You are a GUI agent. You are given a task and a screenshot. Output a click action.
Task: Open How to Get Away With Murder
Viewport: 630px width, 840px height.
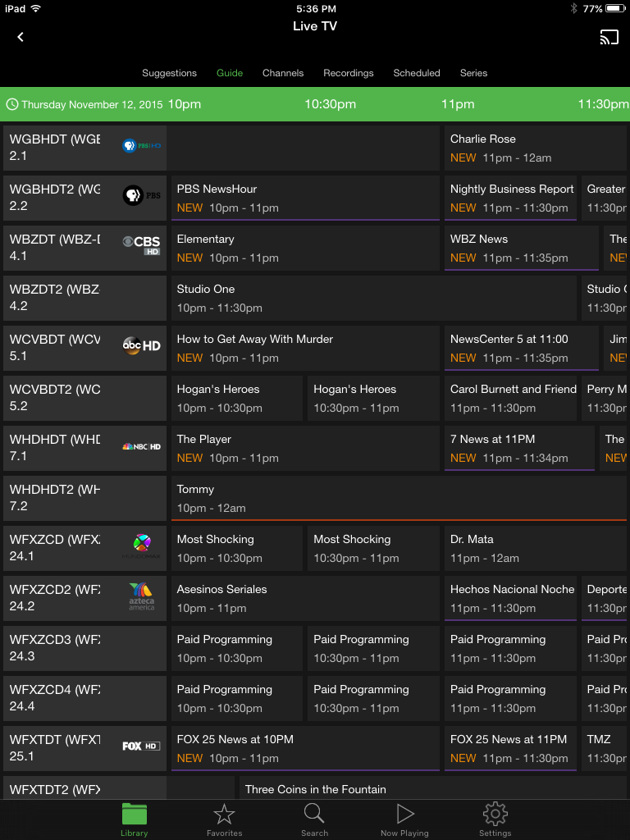(305, 348)
